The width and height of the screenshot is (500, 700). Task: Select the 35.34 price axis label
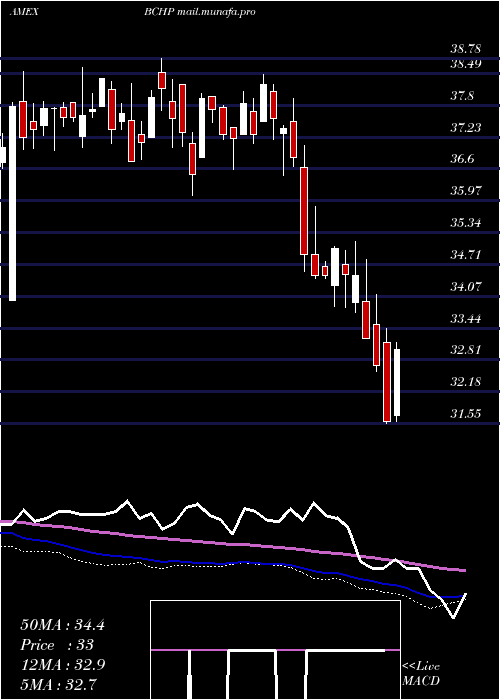[466, 222]
